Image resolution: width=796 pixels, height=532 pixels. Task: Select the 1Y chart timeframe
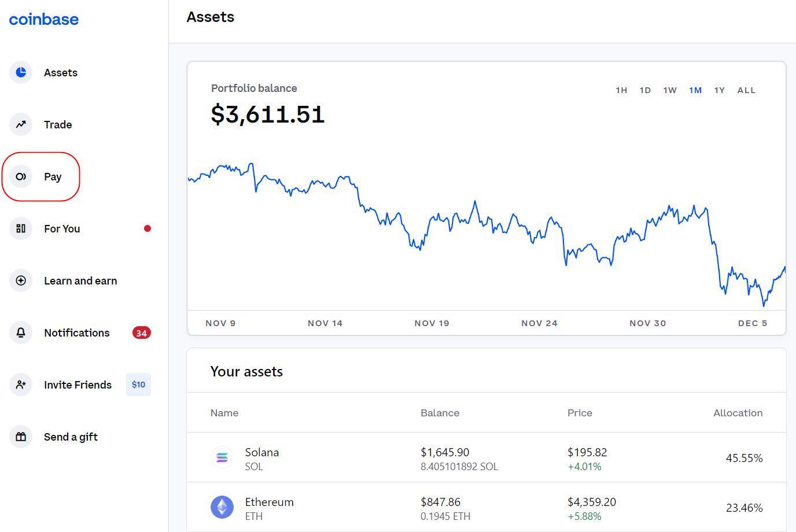[719, 90]
